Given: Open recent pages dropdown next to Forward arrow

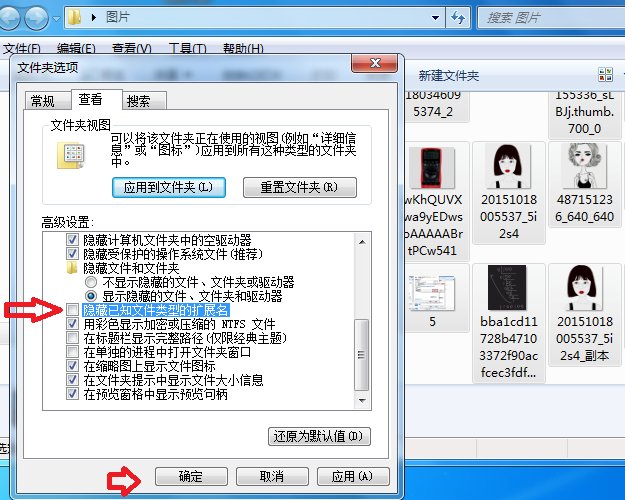Looking at the screenshot, I should 56,18.
